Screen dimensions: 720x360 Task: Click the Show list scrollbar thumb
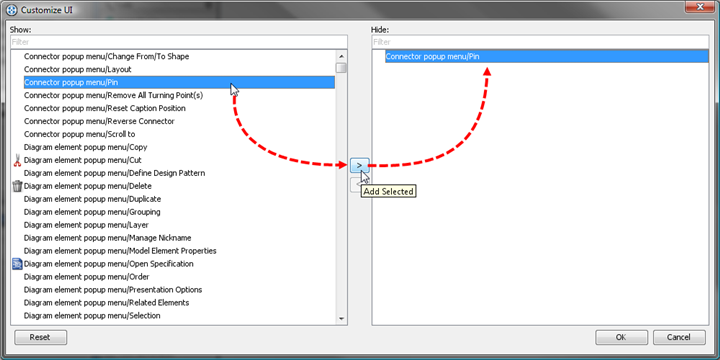[341, 68]
